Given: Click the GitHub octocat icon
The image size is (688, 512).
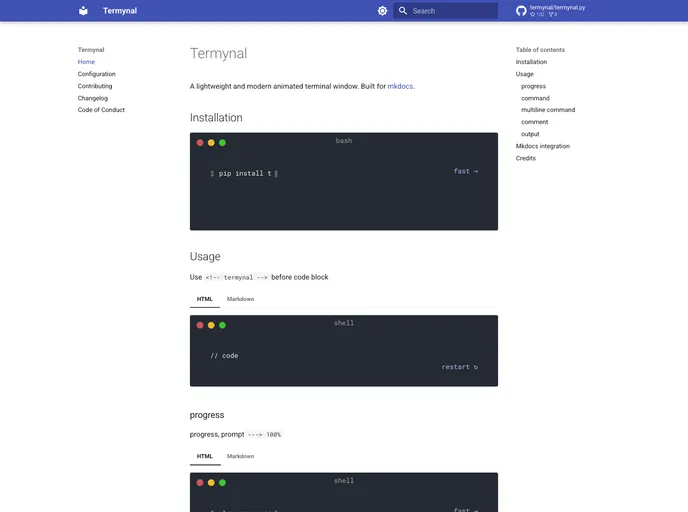Looking at the screenshot, I should pos(521,11).
